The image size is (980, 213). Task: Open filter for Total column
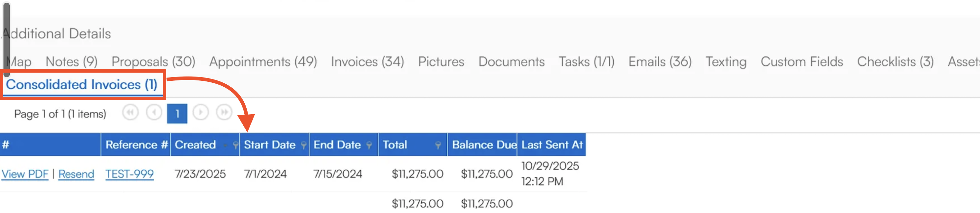[x=438, y=145]
